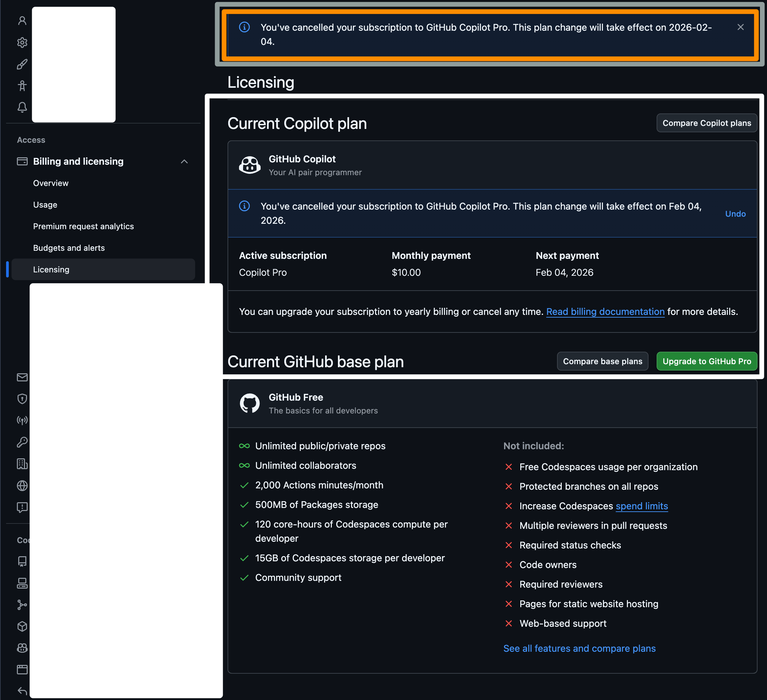767x700 pixels.
Task: Open the gear settings sidebar icon
Action: 22,42
